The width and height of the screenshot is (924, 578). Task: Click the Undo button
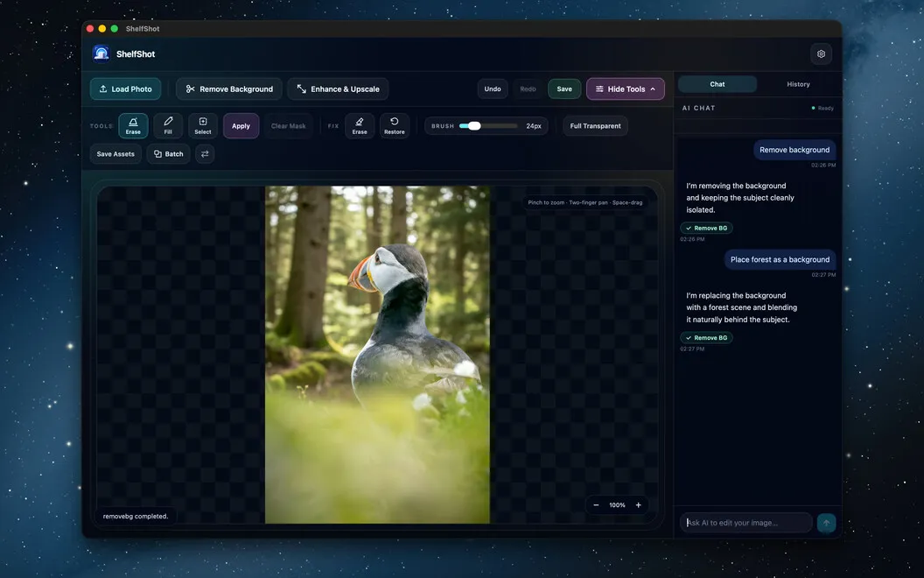pos(493,89)
